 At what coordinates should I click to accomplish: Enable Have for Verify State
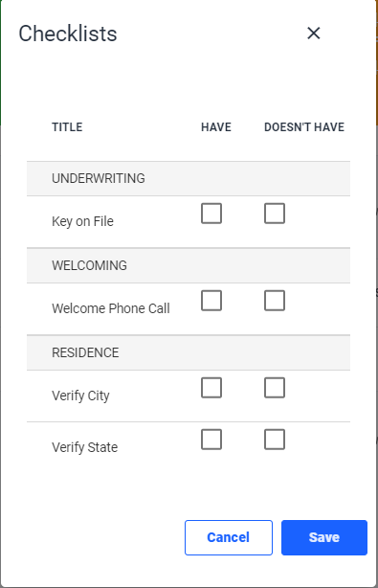211,440
